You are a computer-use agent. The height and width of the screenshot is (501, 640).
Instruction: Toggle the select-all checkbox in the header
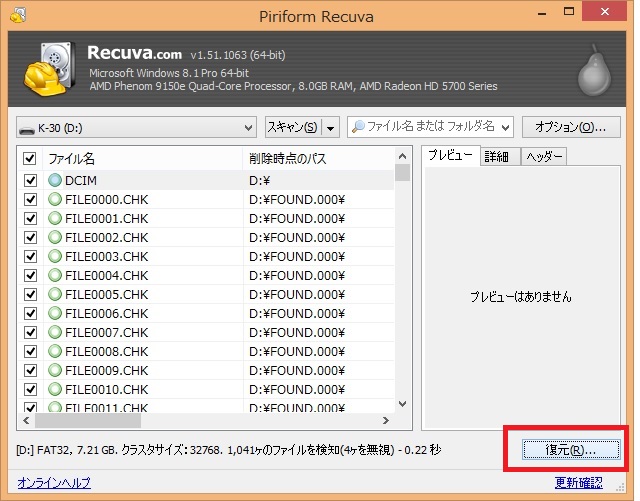[x=30, y=158]
